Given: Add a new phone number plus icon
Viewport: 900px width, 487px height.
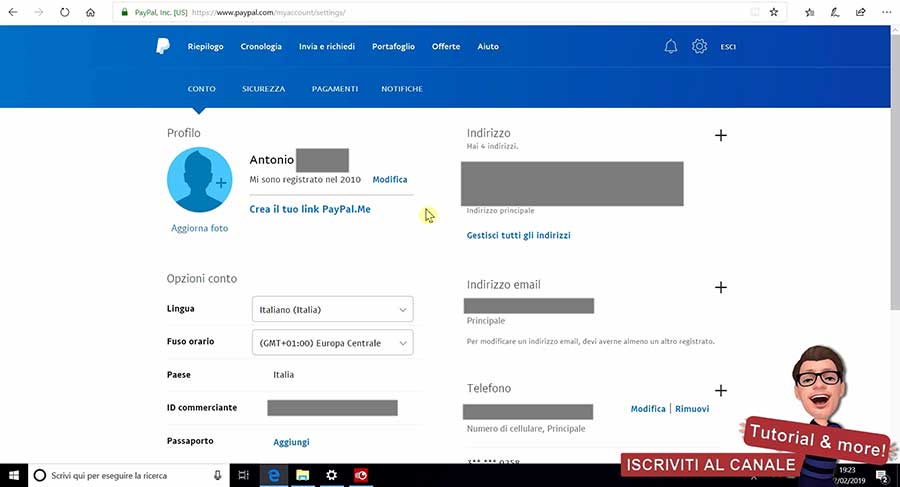Looking at the screenshot, I should click(x=720, y=391).
